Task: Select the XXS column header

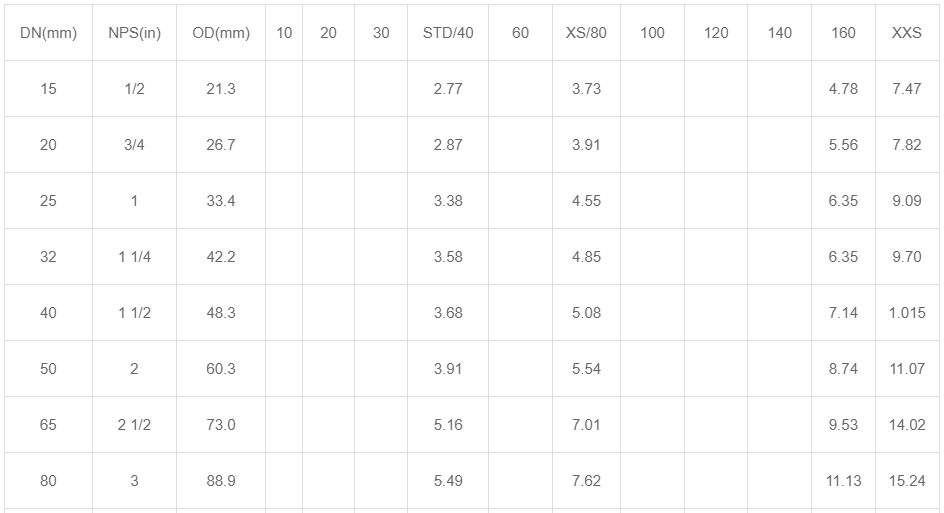Action: [x=907, y=33]
